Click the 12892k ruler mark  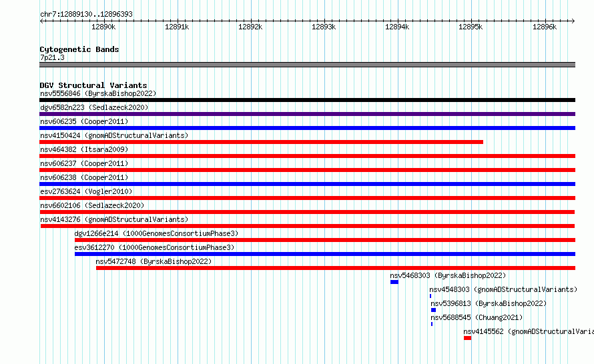(x=250, y=27)
